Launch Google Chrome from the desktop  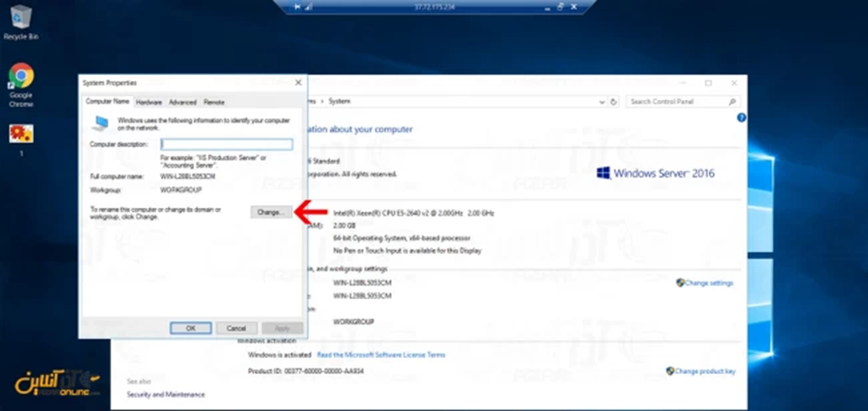coord(21,85)
